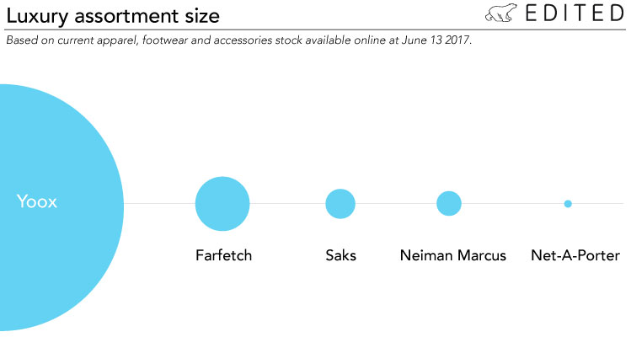Click the Farfetch label

coord(224,255)
